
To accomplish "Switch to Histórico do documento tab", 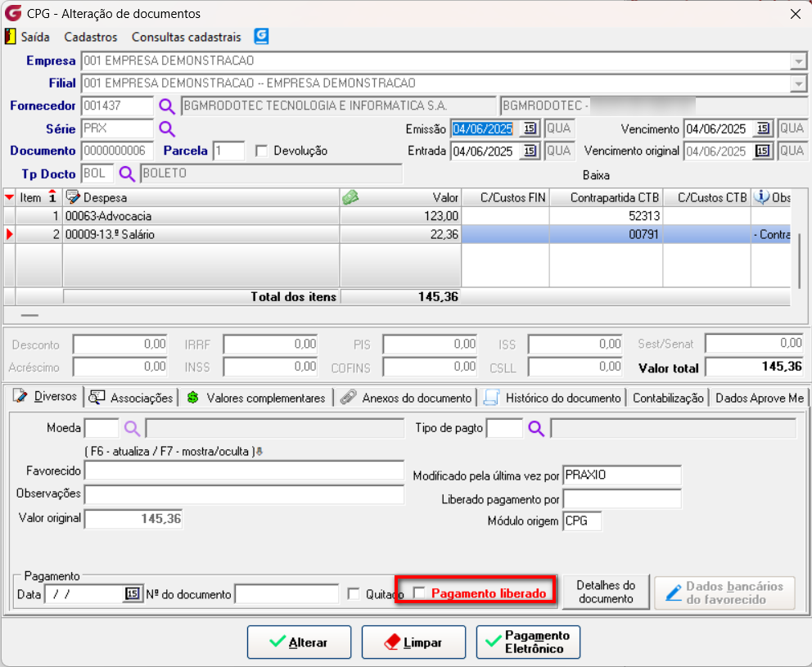I will tap(553, 398).
